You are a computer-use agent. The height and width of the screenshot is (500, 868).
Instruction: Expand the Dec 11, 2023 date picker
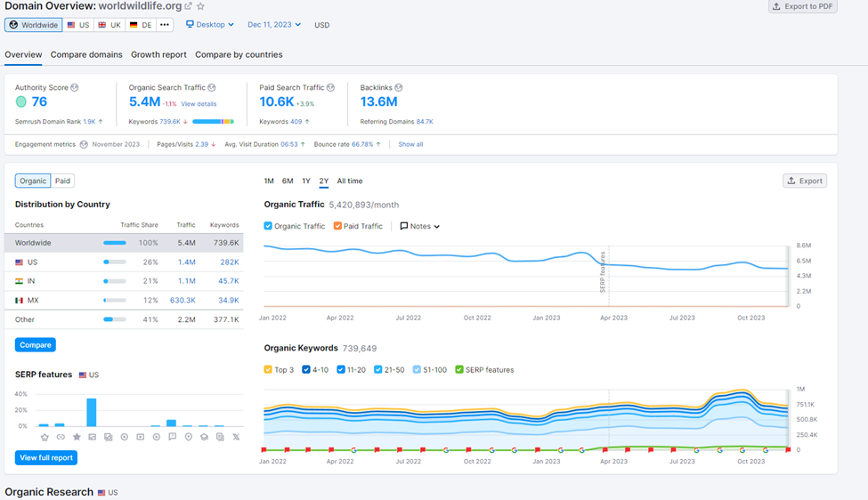click(x=274, y=25)
